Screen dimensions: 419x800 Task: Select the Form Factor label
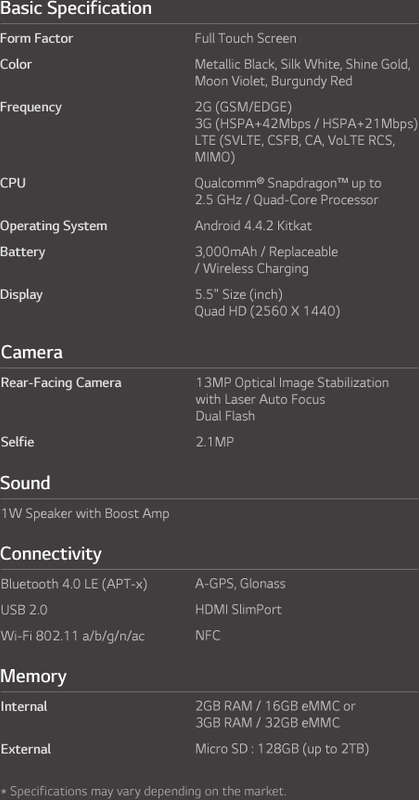click(36, 39)
